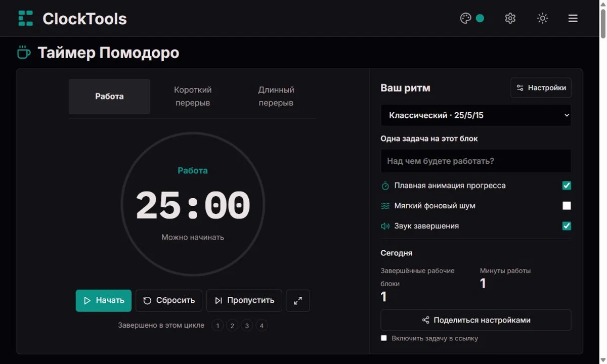Click cycle indicator number 3
607x364 pixels.
tap(247, 326)
